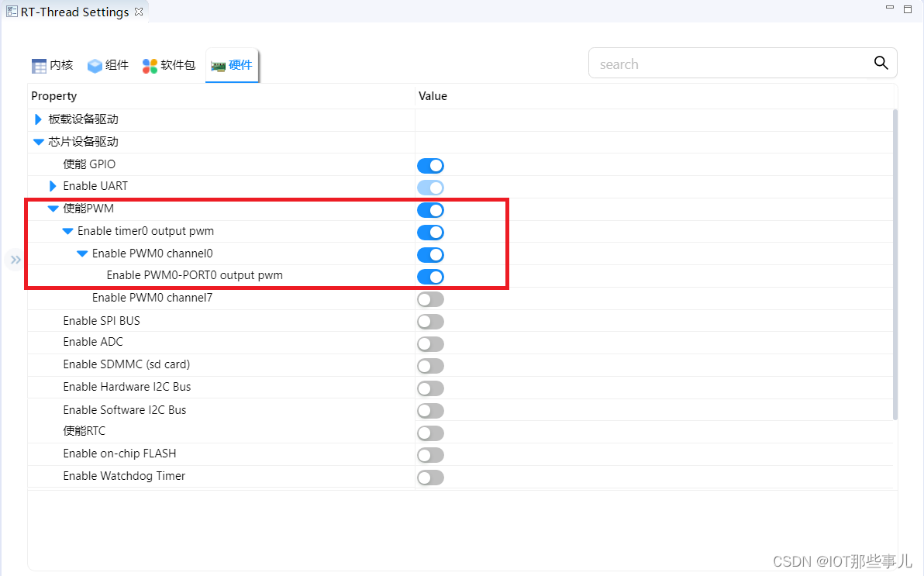Toggle the Enable UART switch

430,188
